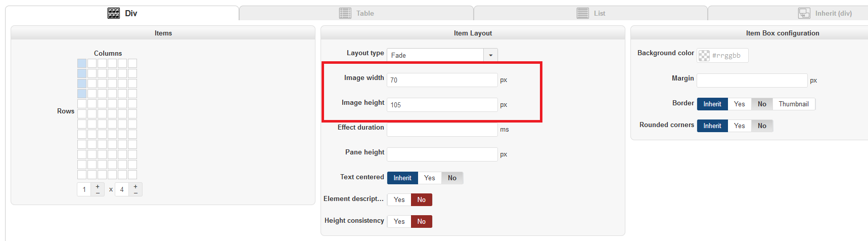The height and width of the screenshot is (241, 868).
Task: Select the top-right cell in the grid
Action: 132,63
